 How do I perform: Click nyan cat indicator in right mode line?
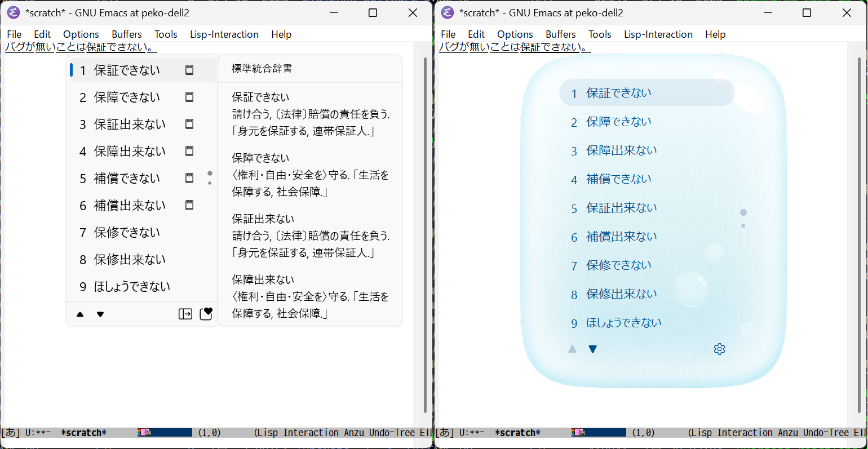click(579, 433)
